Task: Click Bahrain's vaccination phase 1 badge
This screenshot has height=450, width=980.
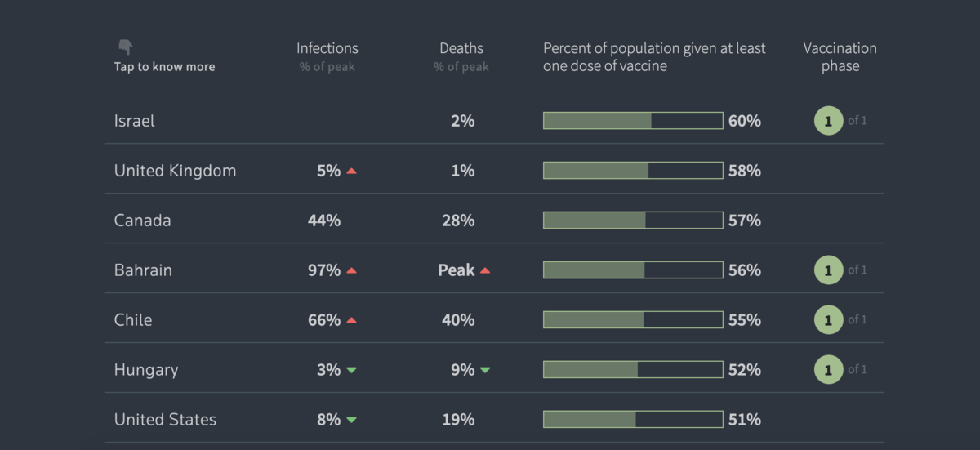Action: 828,270
